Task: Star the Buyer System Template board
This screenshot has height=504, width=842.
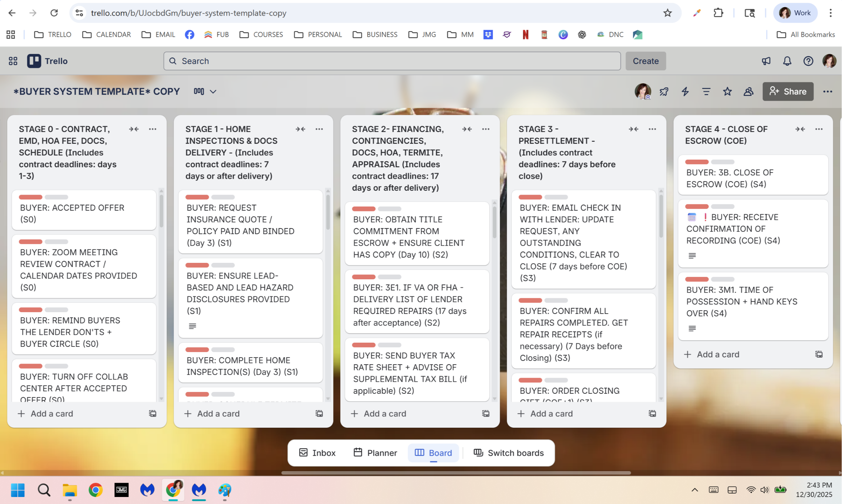Action: [x=727, y=91]
